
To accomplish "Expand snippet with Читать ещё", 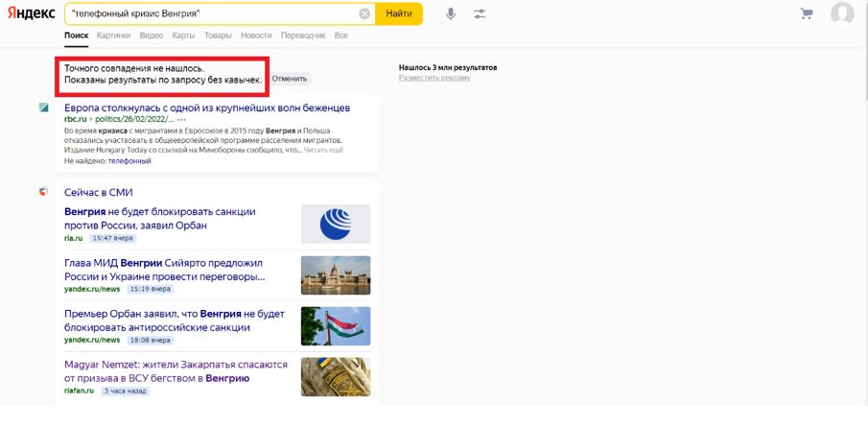I will pyautogui.click(x=323, y=151).
